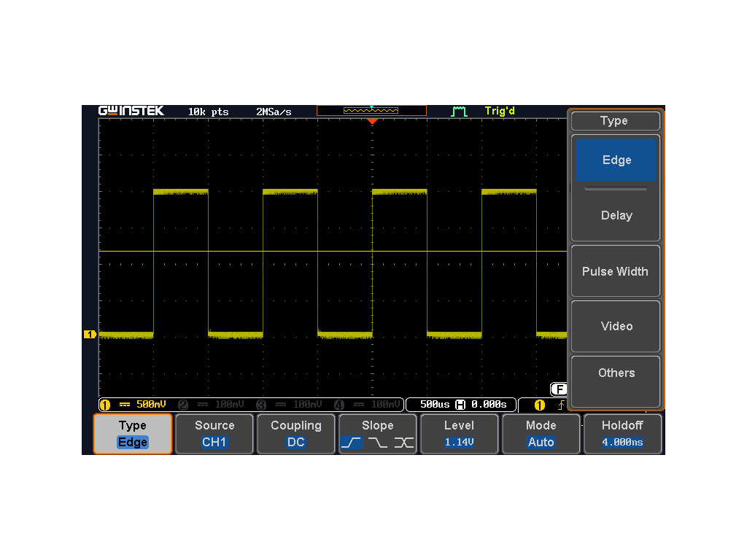Image resolution: width=747 pixels, height=560 pixels.
Task: Toggle channel 4 100mV indicator
Action: click(367, 405)
